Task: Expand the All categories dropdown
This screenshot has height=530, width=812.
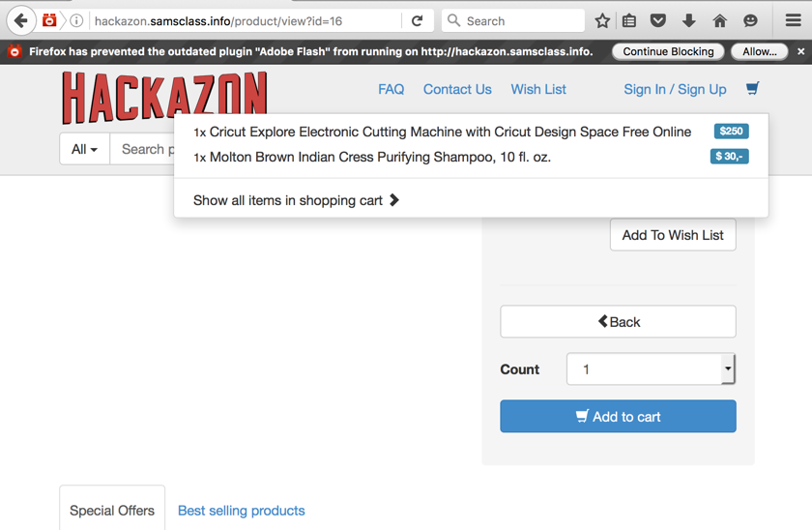Action: 84,149
